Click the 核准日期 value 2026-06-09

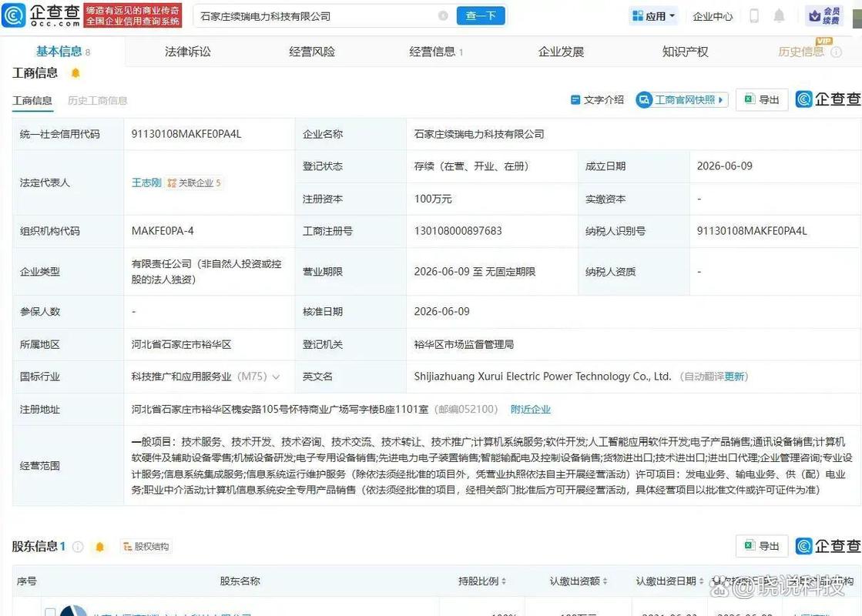tap(442, 312)
